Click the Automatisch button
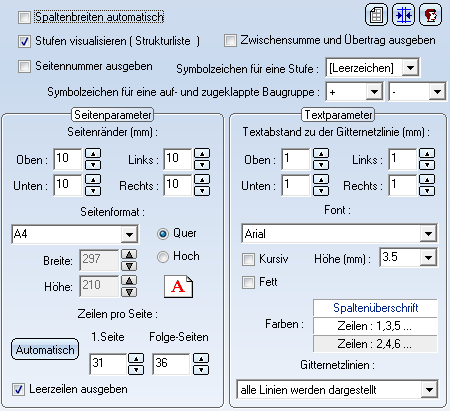Image resolution: width=450 pixels, height=411 pixels. click(x=45, y=349)
